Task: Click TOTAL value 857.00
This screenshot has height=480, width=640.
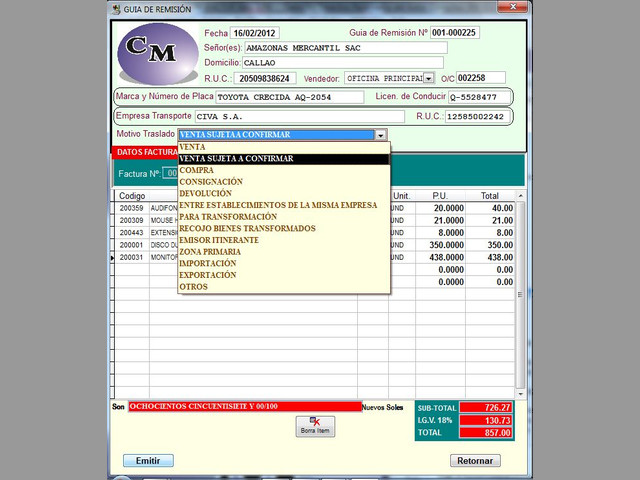Action: [486, 433]
